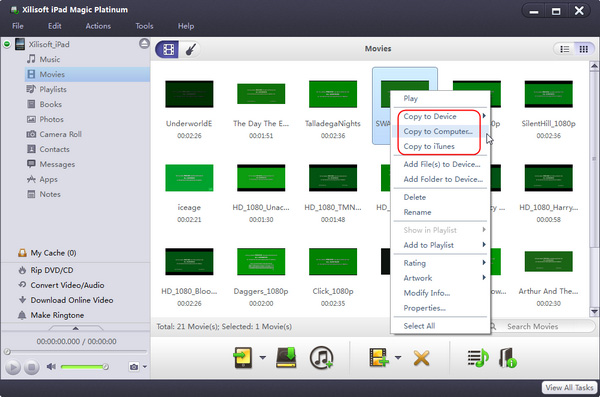Image resolution: width=600 pixels, height=397 pixels.
Task: Open add files dropdown arrow in toolbar
Action: click(398, 358)
